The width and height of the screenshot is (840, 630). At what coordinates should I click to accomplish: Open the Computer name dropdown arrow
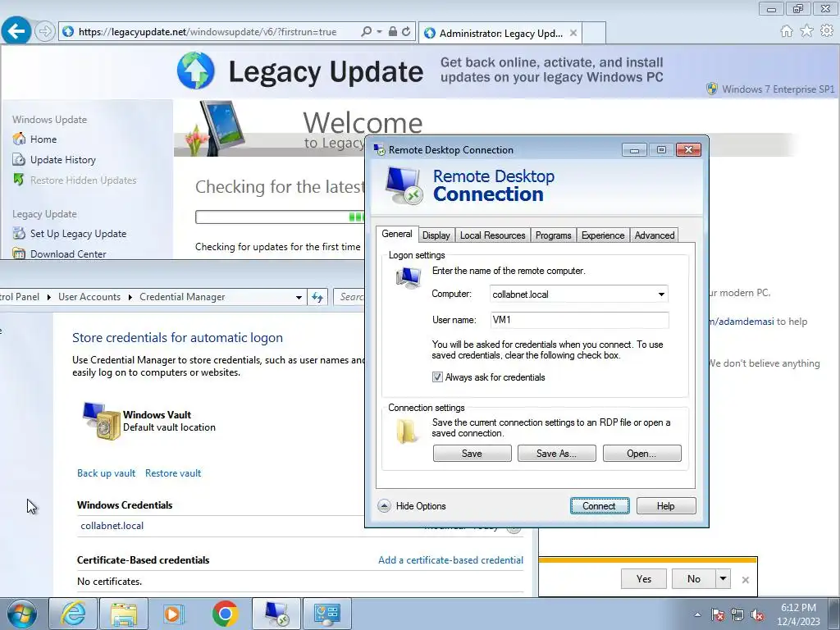(662, 294)
